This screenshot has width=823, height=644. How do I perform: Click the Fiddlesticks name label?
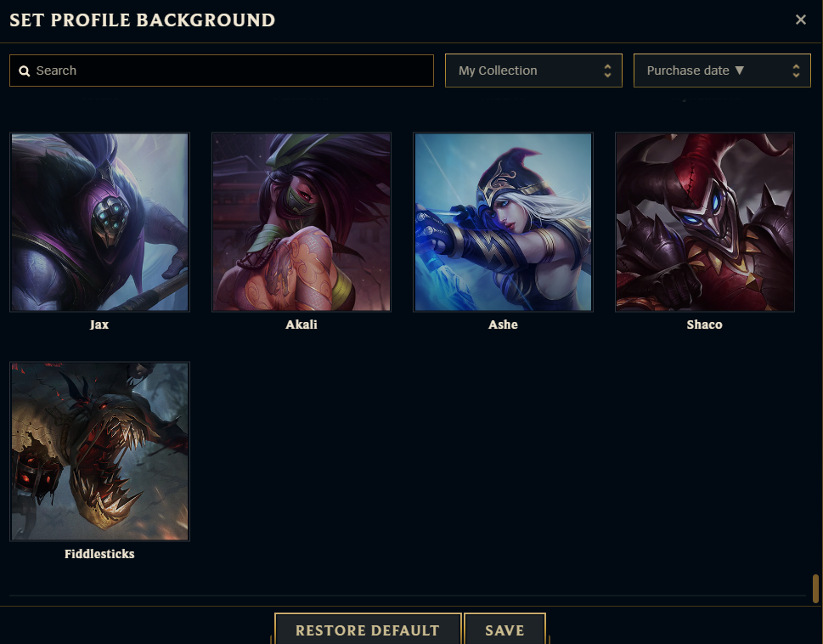coord(99,554)
